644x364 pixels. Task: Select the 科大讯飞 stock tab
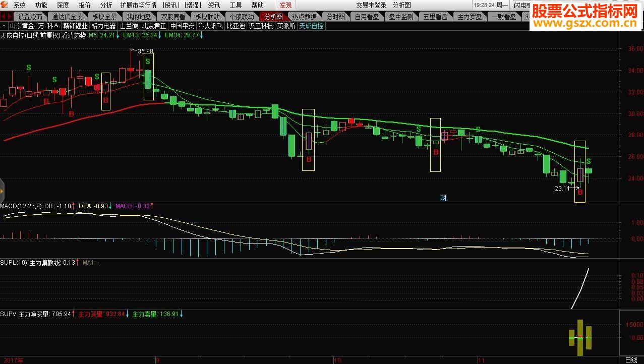coord(210,26)
